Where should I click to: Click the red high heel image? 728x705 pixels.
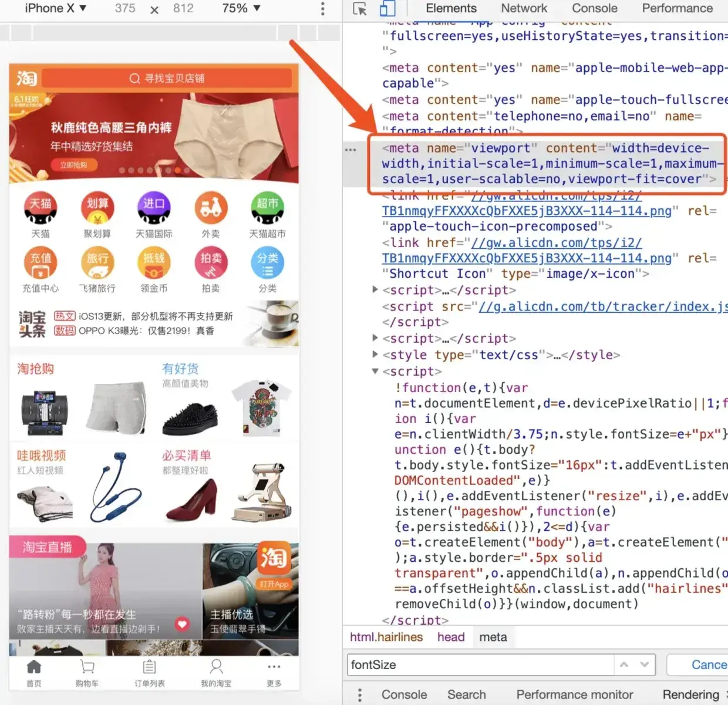191,500
